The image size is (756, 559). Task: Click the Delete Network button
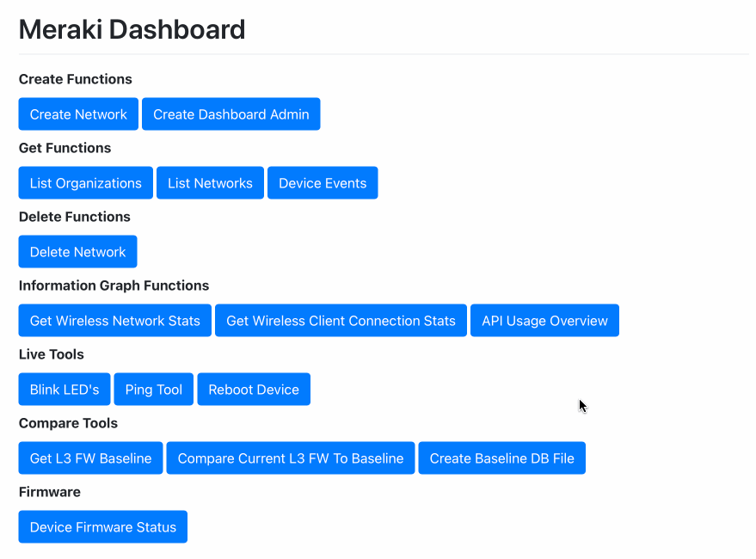point(77,251)
